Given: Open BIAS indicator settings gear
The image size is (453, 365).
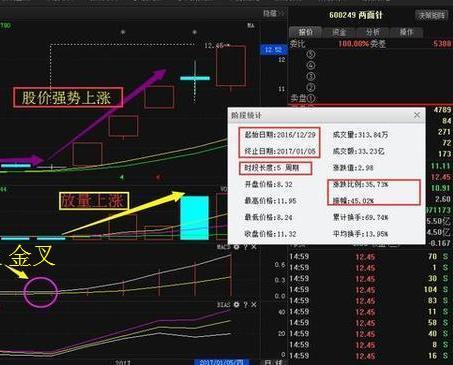Looking at the screenshot, I should tap(236, 305).
